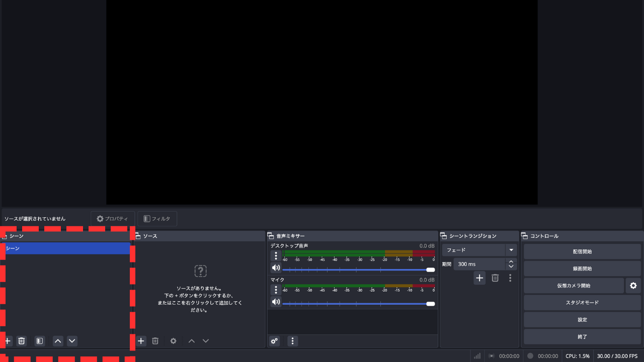
Task: Decrease 期間 duration with down arrow
Action: 511,267
